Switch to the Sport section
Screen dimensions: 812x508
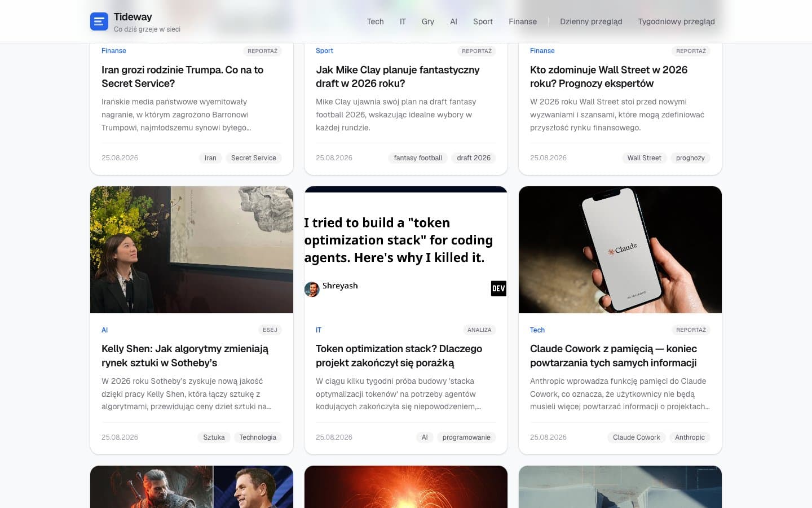coord(483,21)
